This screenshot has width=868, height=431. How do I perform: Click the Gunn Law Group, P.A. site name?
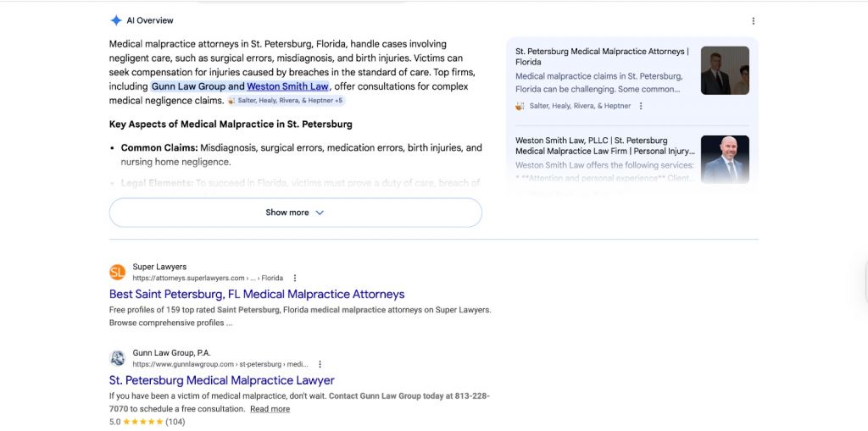click(x=171, y=353)
